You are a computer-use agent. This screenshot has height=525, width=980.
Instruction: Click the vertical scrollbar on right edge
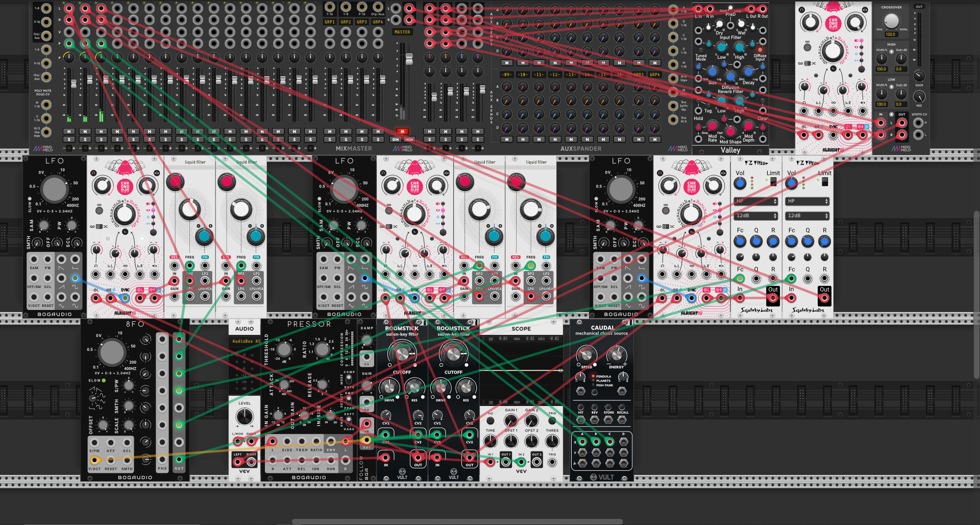click(x=976, y=295)
